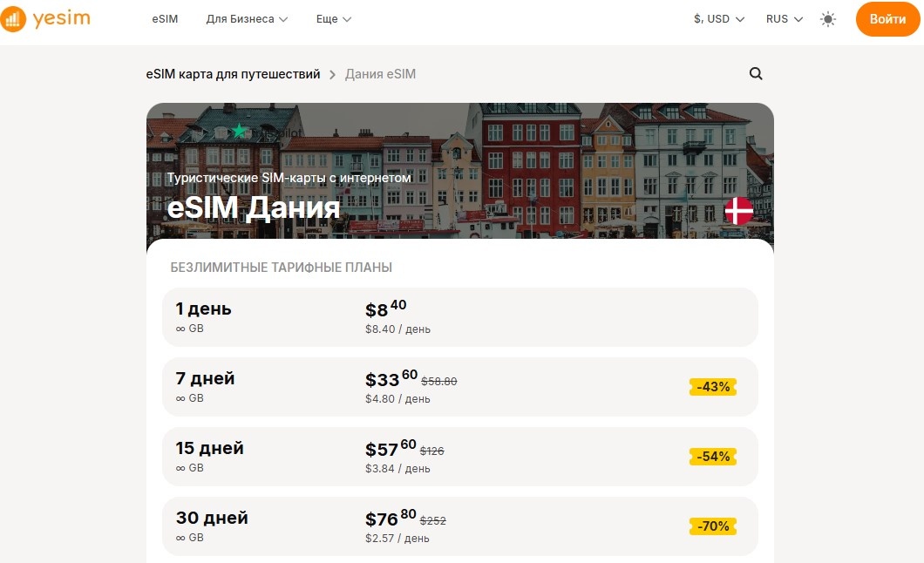Viewport: 924px width, 563px height.
Task: Open the eSIM карта для путешествий breadcrumb link
Action: point(232,74)
